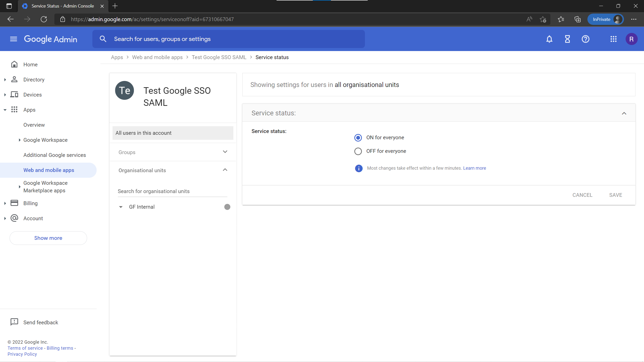Click the Billing card icon

14,203
